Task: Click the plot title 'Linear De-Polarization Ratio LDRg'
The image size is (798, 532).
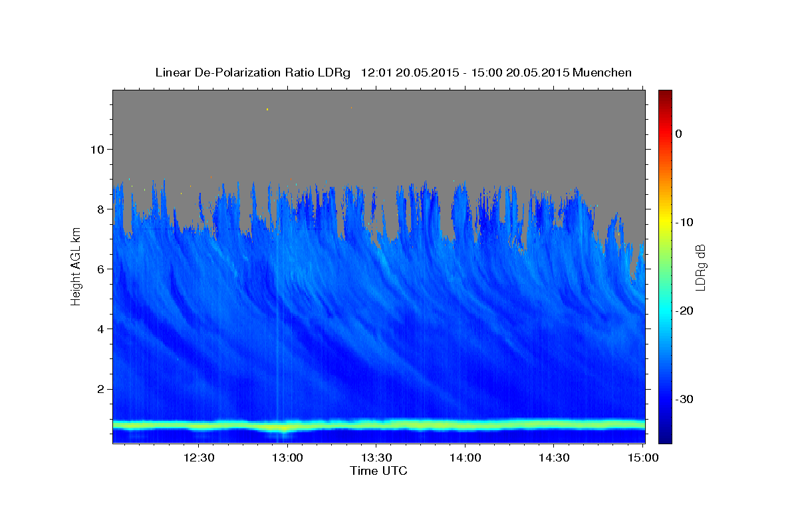Action: pos(253,72)
